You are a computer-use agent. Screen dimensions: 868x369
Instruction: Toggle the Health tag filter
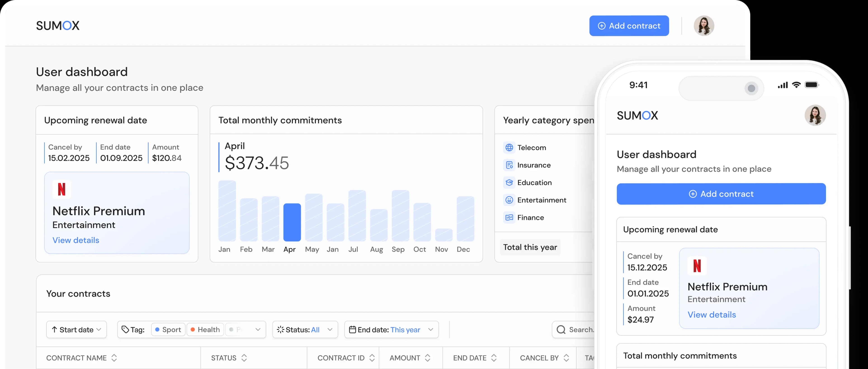tap(205, 330)
